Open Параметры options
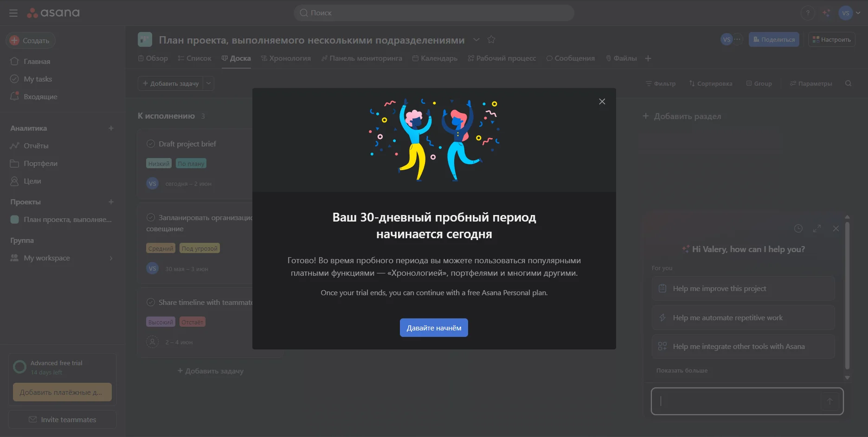868x437 pixels. pyautogui.click(x=811, y=83)
